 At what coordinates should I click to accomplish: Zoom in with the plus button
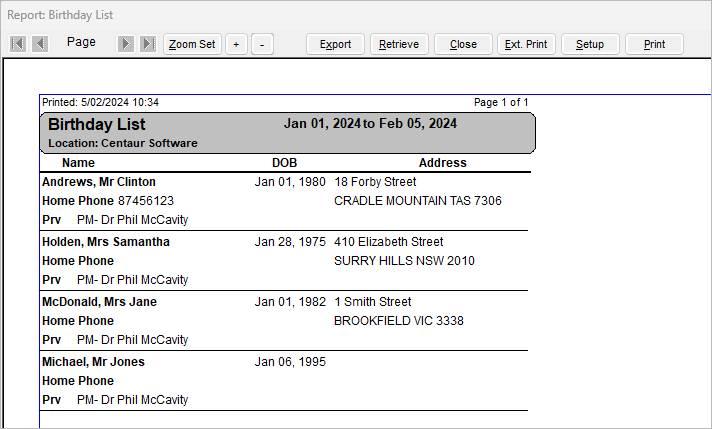point(236,44)
